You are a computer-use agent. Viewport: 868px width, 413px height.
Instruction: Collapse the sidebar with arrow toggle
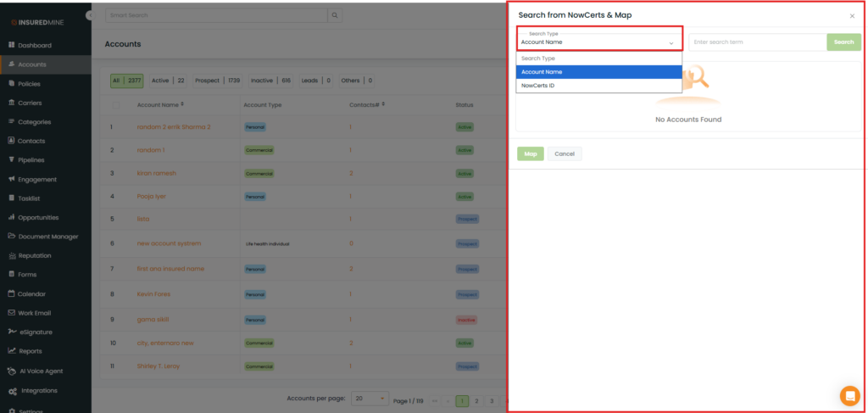[x=90, y=16]
